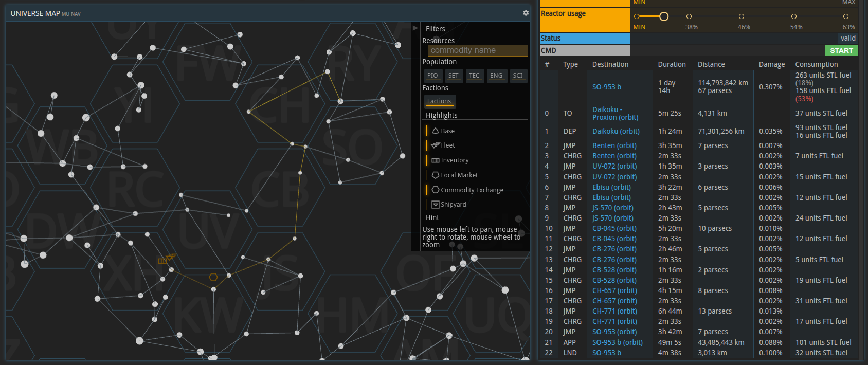Open SO-953 (orbit) link in JMP row 20

pyautogui.click(x=614, y=332)
